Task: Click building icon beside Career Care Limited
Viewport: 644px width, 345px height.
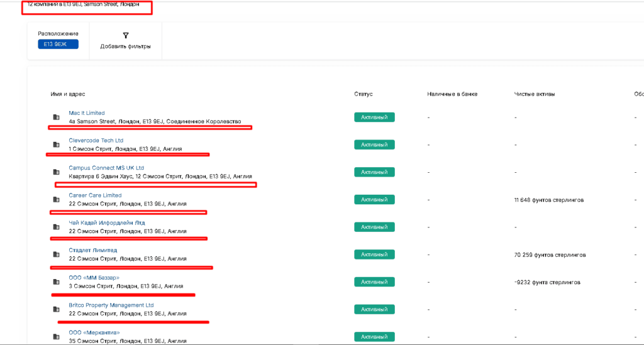Action: point(56,199)
